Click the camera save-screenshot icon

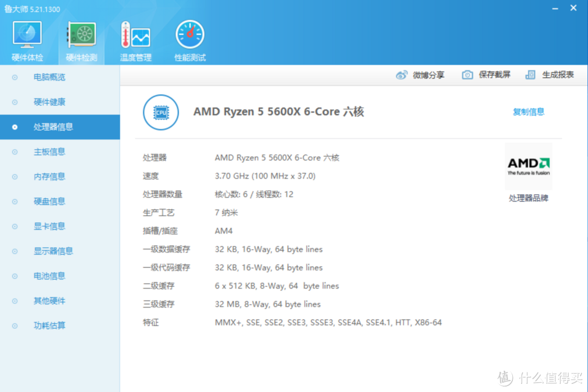(467, 75)
